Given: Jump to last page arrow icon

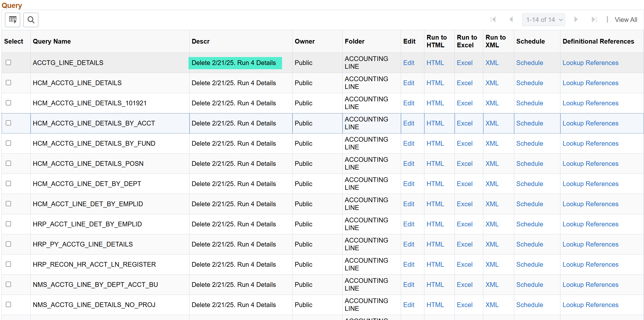Looking at the screenshot, I should coord(594,19).
